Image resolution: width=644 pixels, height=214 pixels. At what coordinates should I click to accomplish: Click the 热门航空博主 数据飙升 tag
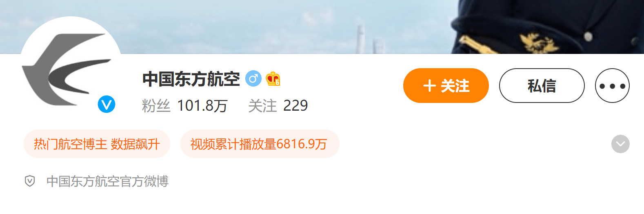pos(97,144)
